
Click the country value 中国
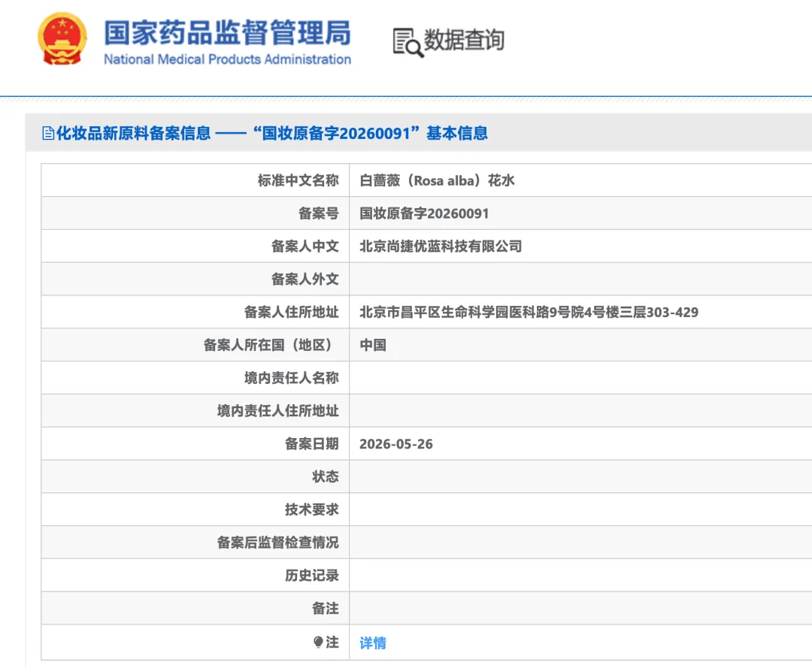(x=373, y=345)
